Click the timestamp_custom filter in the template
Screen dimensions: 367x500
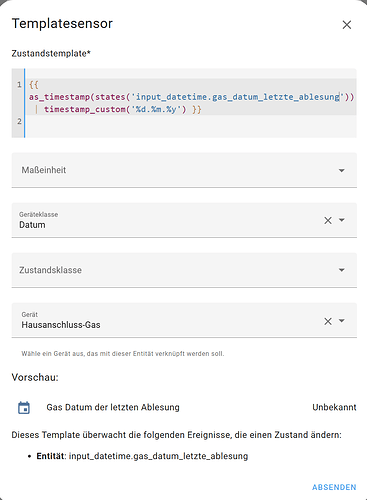pyautogui.click(x=85, y=109)
